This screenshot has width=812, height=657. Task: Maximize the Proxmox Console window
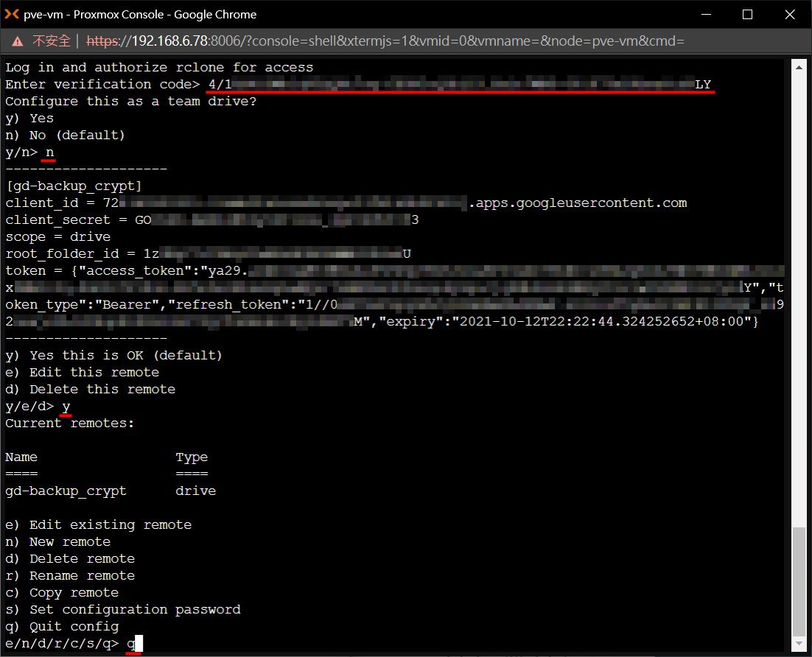pyautogui.click(x=747, y=14)
